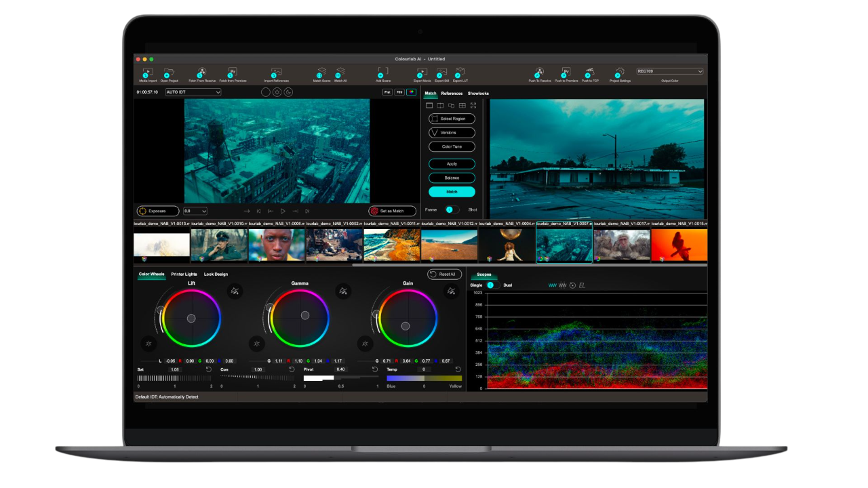868x488 pixels.
Task: Click the Set as Match button
Action: pyautogui.click(x=393, y=211)
